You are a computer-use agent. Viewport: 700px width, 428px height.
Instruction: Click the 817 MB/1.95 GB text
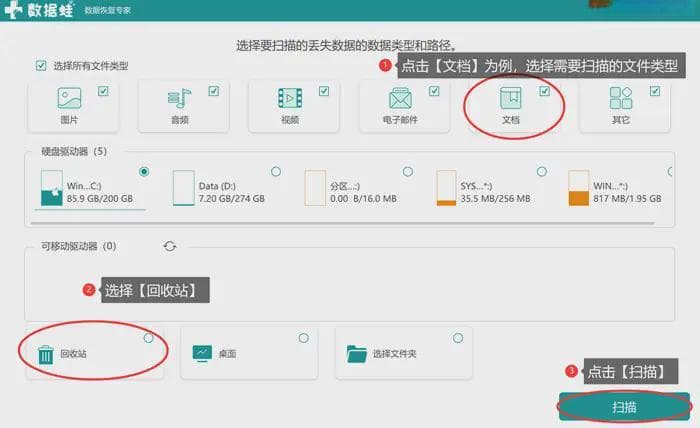[x=627, y=199]
